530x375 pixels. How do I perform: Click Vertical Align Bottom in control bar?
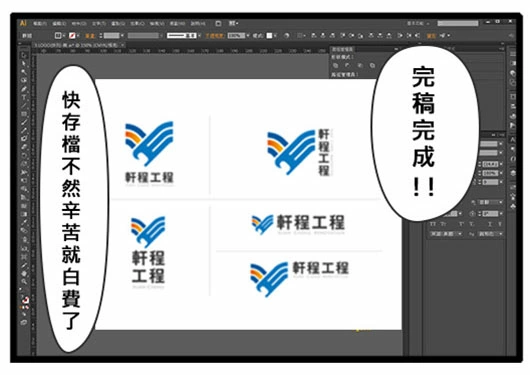pos(361,35)
